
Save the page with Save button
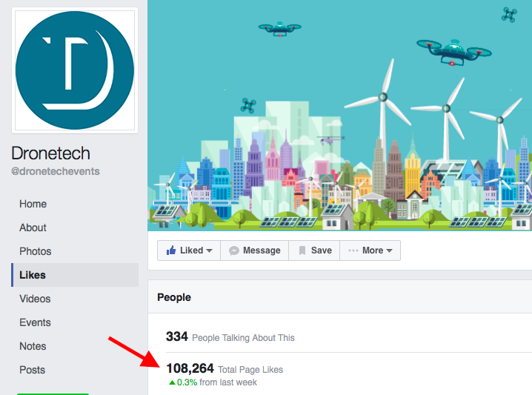point(314,250)
